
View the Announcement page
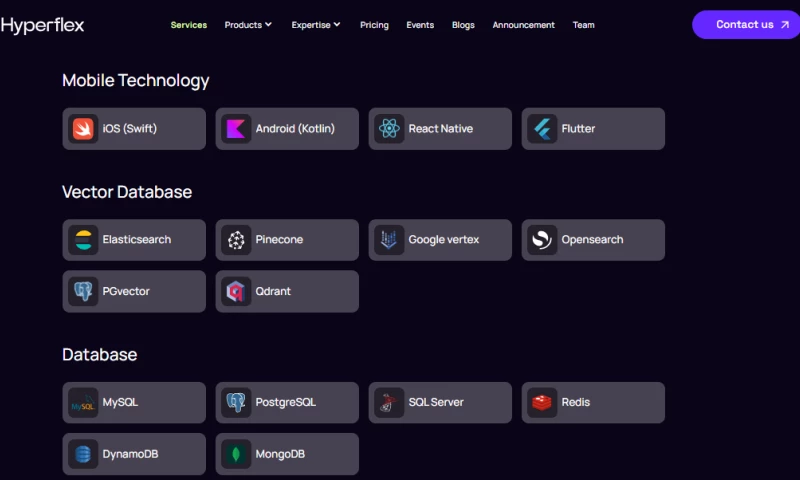(x=523, y=25)
